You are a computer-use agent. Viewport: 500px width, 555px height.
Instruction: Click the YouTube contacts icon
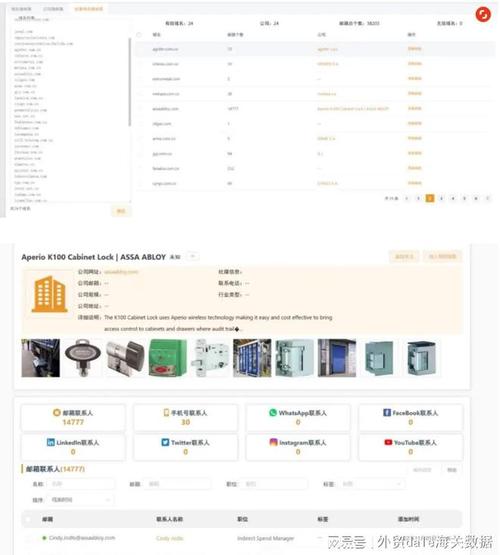click(x=388, y=442)
